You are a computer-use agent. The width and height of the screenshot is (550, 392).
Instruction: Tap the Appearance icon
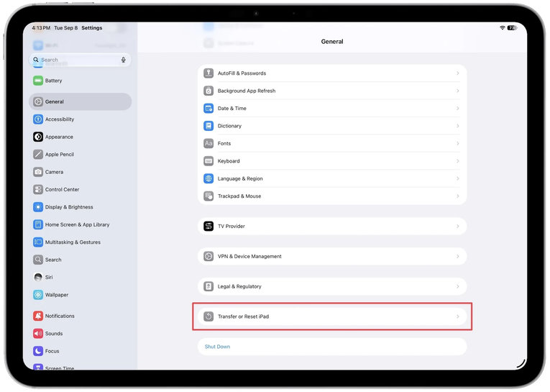(38, 137)
